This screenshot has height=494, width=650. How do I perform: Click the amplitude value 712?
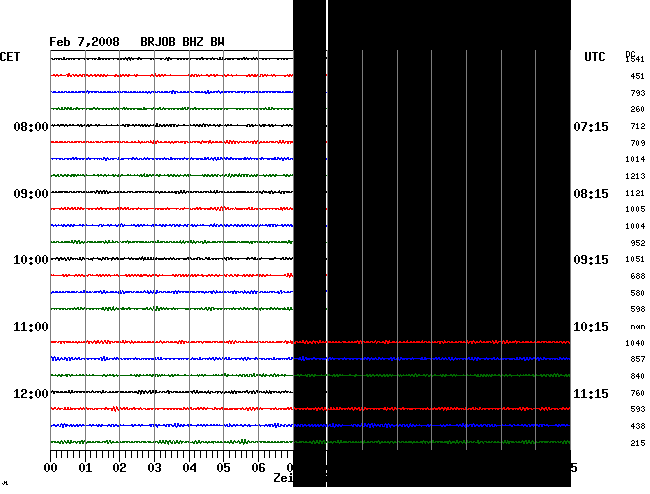point(638,126)
